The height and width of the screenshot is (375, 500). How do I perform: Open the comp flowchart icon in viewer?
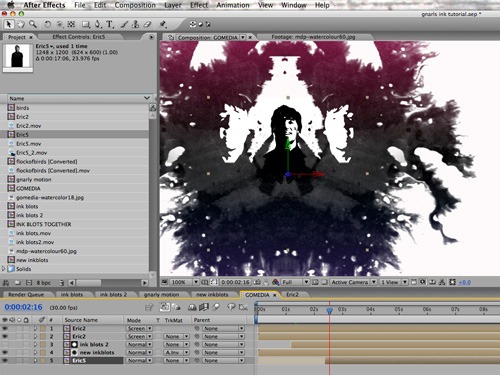442,282
